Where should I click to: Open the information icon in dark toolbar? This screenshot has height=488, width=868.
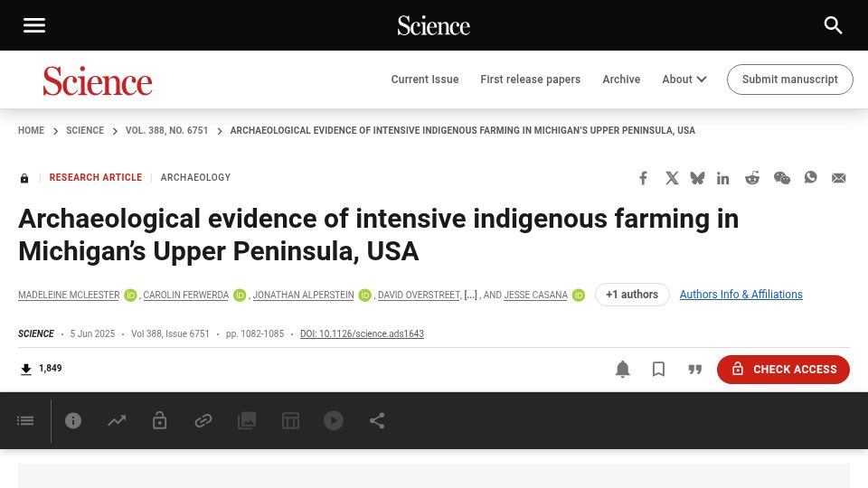click(x=73, y=420)
